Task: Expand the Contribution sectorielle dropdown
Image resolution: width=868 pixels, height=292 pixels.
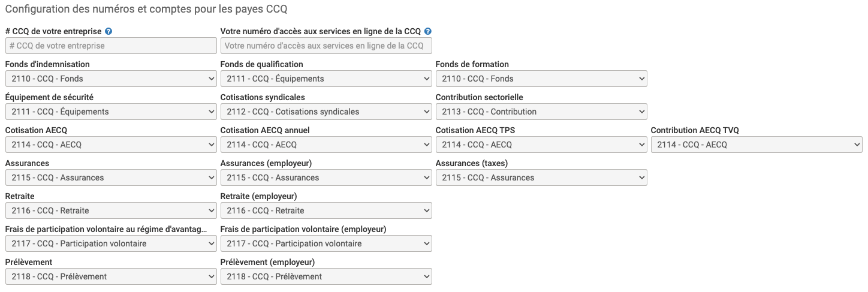Action: coord(541,112)
